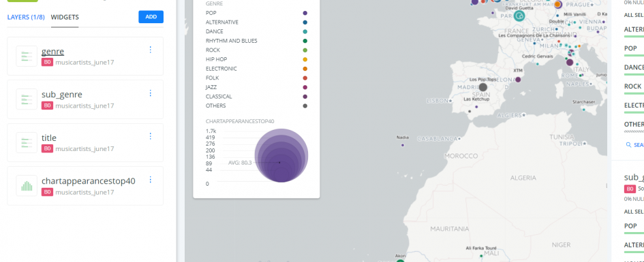This screenshot has height=262, width=644.
Task: Click the Cedric Gervais map marker
Action: click(x=537, y=63)
